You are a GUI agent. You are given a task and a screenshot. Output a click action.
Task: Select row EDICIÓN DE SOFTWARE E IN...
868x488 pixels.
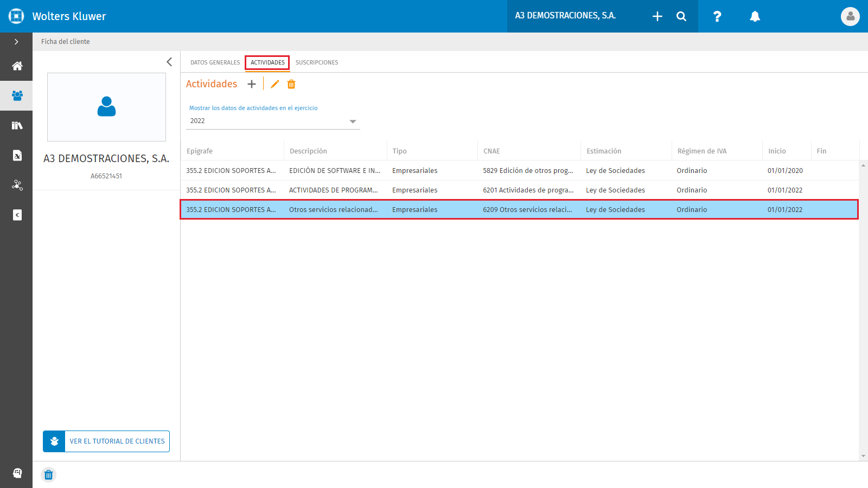(519, 170)
